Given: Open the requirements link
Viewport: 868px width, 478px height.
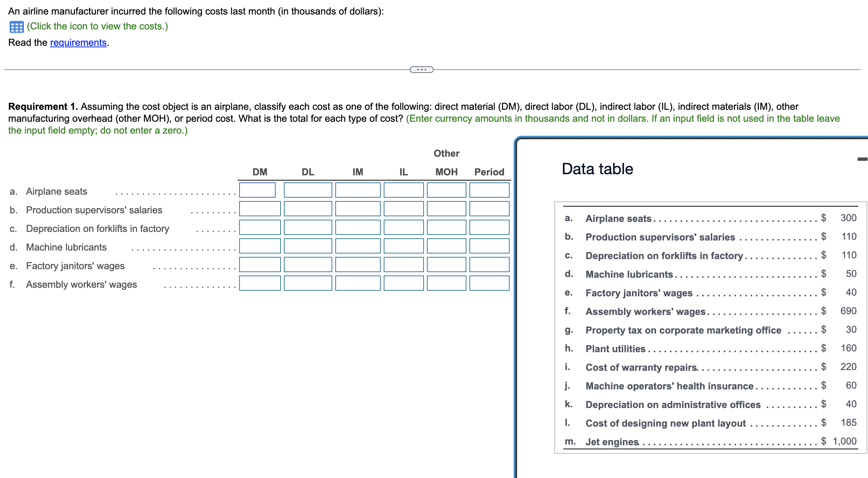Looking at the screenshot, I should (x=77, y=42).
